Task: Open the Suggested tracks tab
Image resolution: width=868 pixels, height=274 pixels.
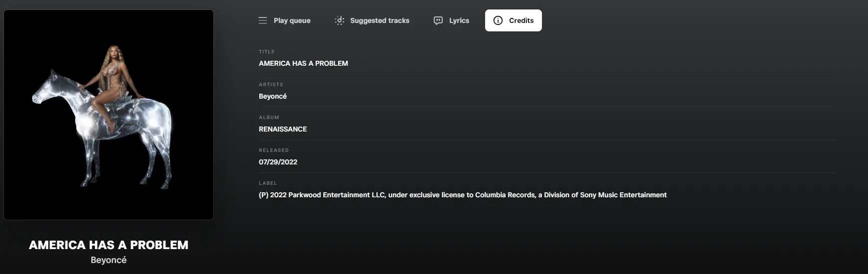Action: click(x=379, y=20)
